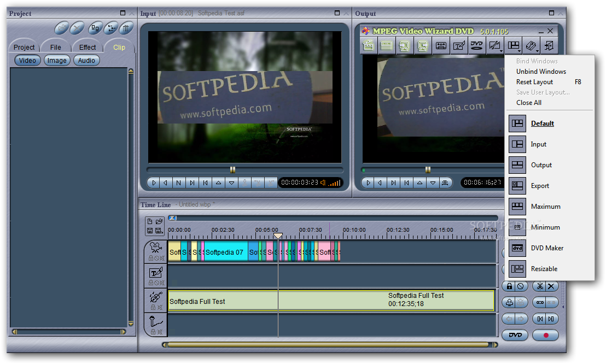
Task: Click the open project folder icon in timeline
Action: [159, 221]
